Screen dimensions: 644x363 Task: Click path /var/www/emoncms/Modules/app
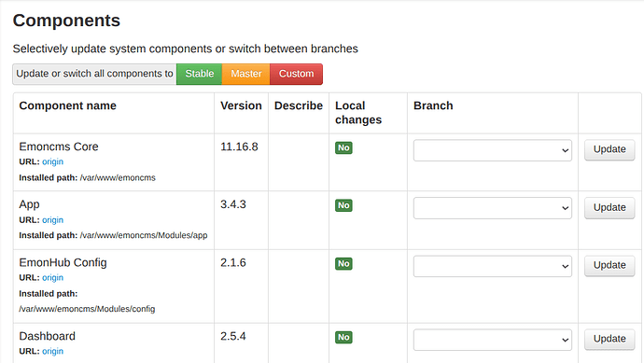pyautogui.click(x=144, y=235)
